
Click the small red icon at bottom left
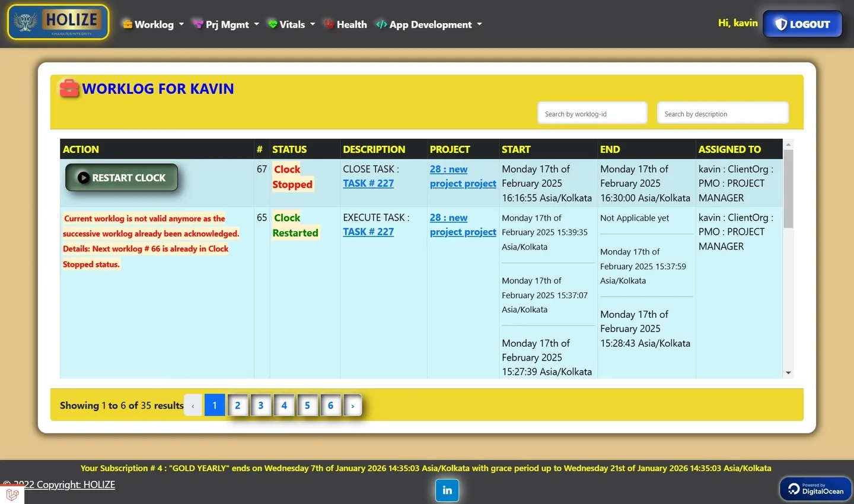[x=12, y=494]
